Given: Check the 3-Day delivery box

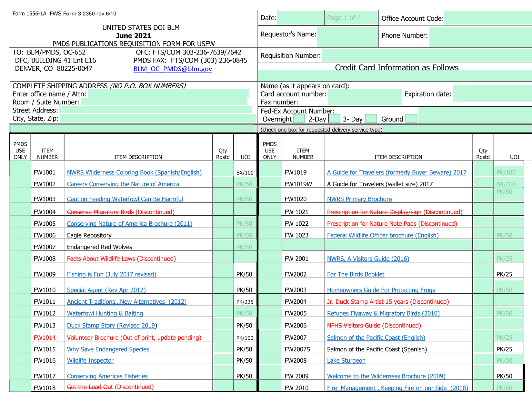Looking at the screenshot, I should (x=371, y=119).
